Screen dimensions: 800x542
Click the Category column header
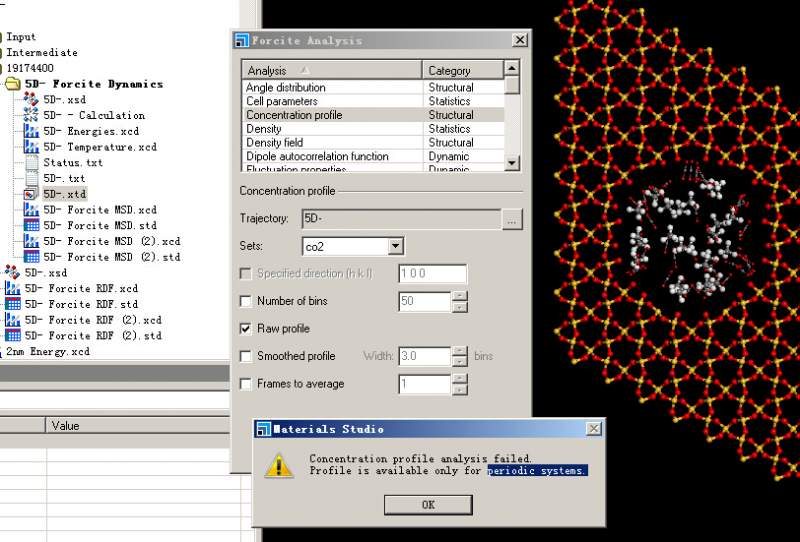tap(463, 70)
